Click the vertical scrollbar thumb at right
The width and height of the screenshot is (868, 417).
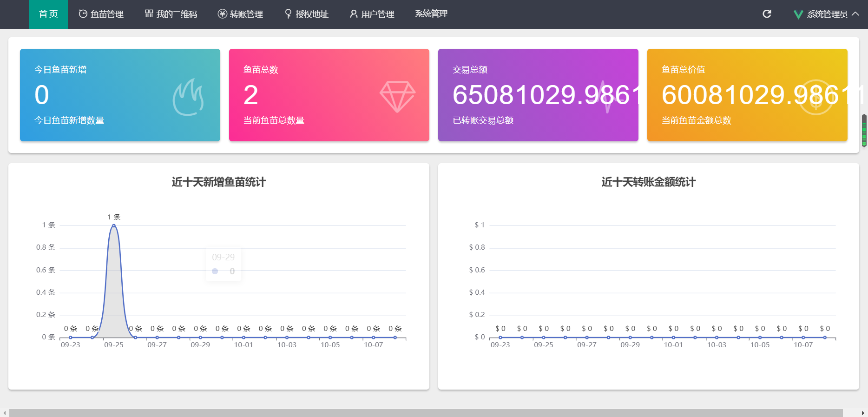click(x=864, y=131)
